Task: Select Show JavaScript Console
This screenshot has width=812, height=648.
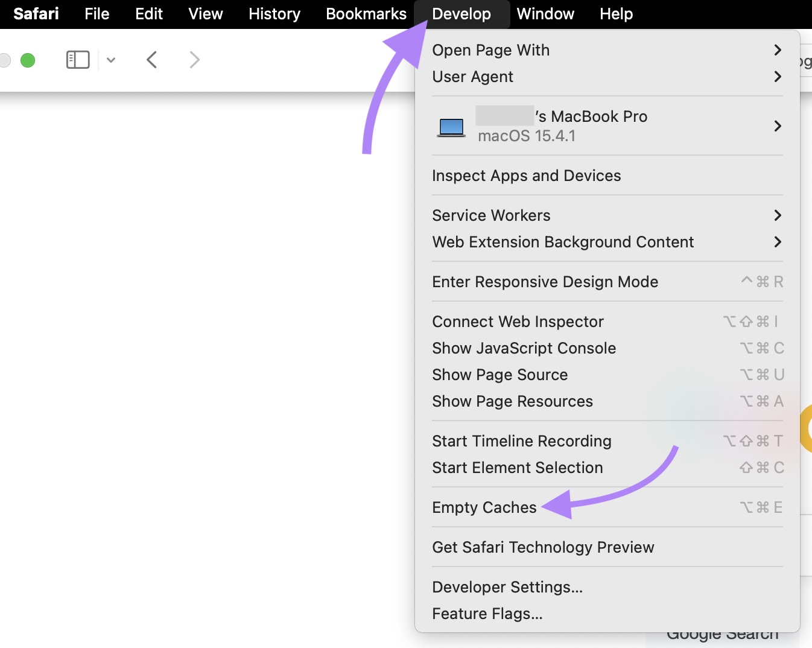Action: (x=524, y=348)
